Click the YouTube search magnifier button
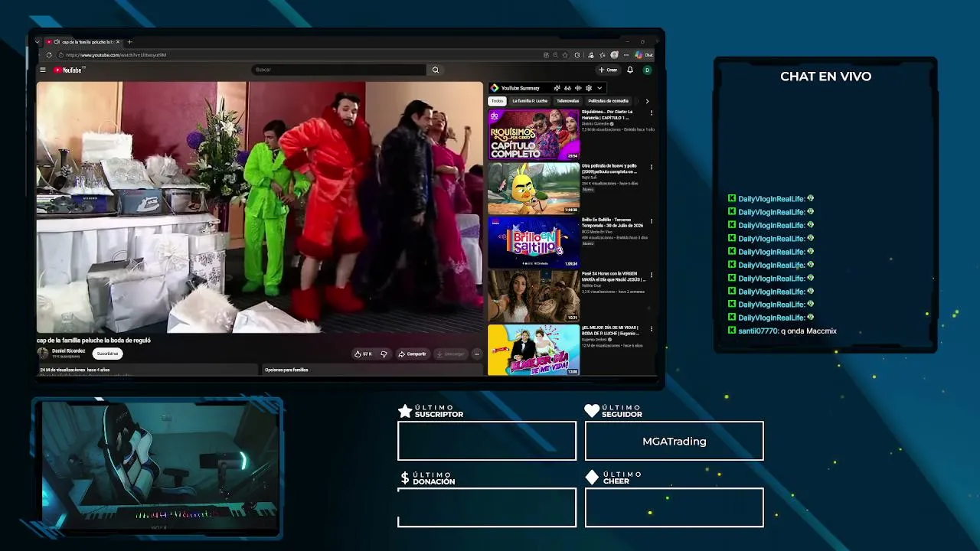 [436, 70]
